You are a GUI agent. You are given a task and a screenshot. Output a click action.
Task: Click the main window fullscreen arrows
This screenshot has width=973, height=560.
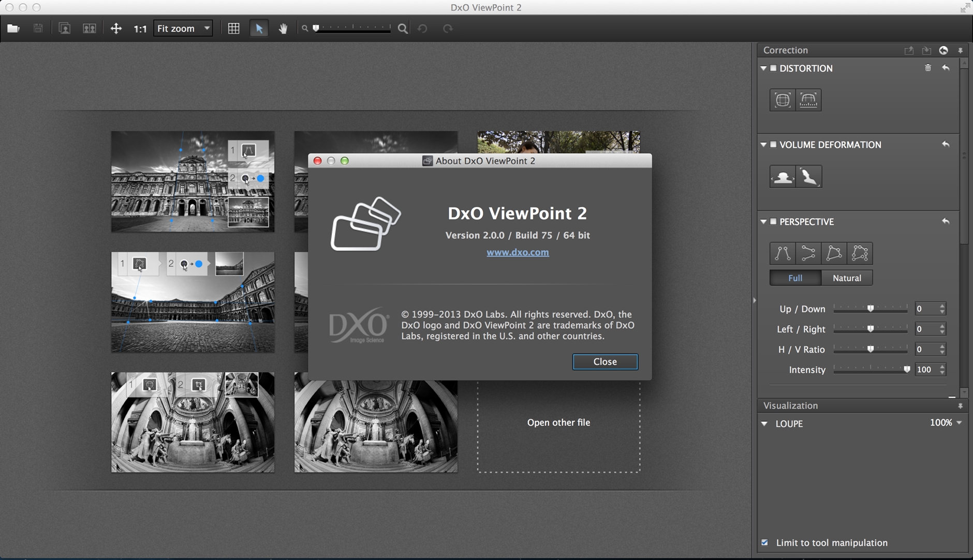coord(965,7)
